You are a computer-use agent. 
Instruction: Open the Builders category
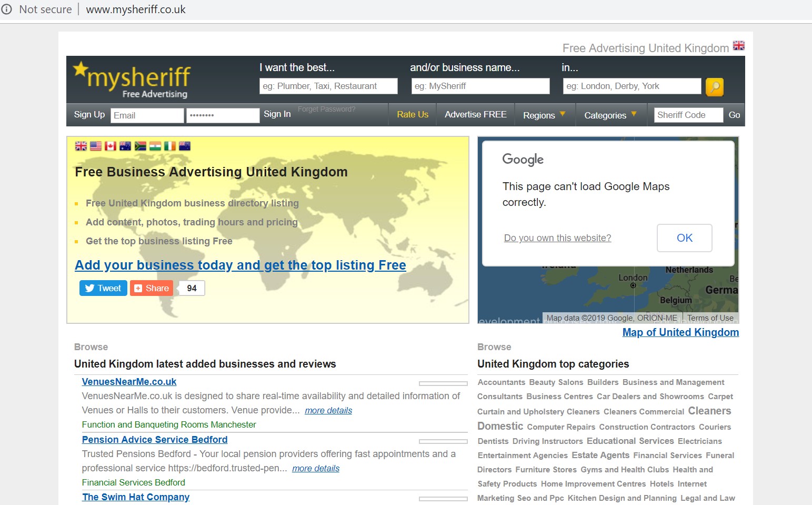603,382
